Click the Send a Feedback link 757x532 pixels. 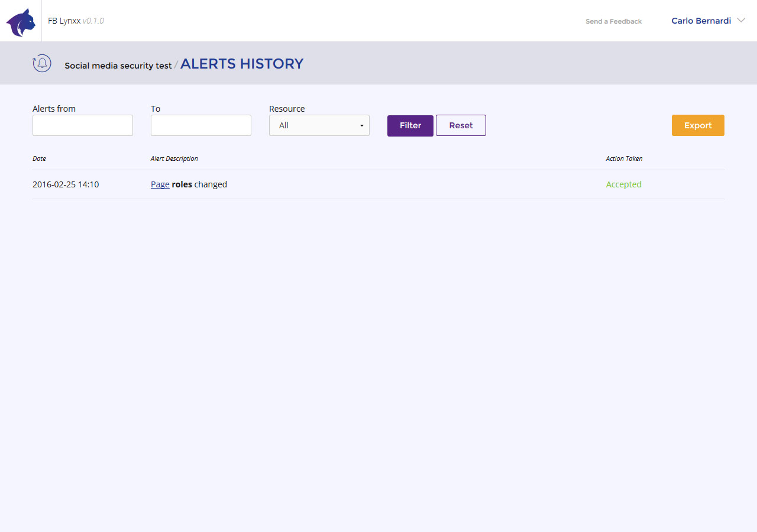tap(613, 21)
